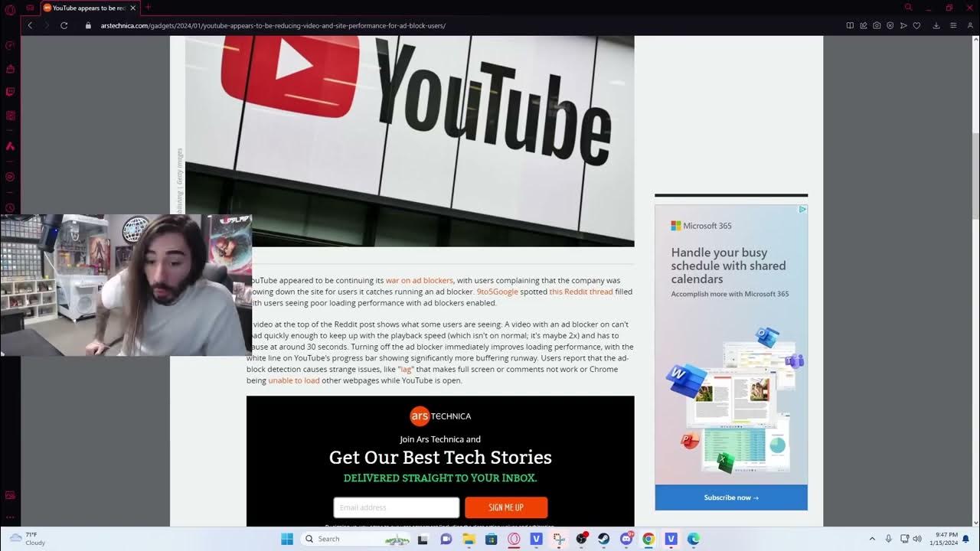Viewport: 980px width, 551px height.
Task: Click the AdChoices icon on ad
Action: (802, 209)
